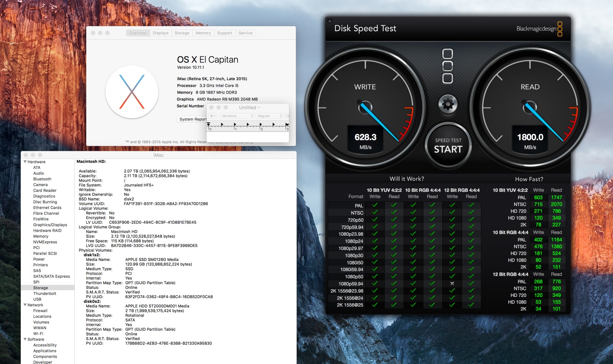Click the How Fast? header
The height and width of the screenshot is (364, 613).
click(x=529, y=179)
